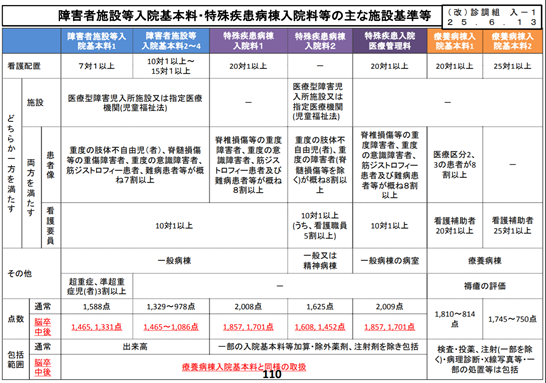
Task: Click the 看護配置 row label
Action: point(24,66)
